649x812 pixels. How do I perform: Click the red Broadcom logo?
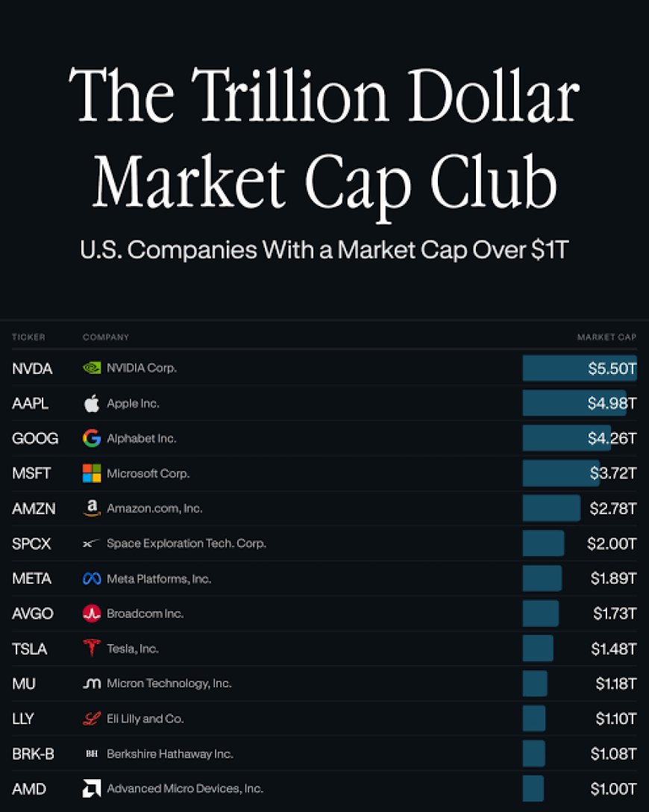92,613
